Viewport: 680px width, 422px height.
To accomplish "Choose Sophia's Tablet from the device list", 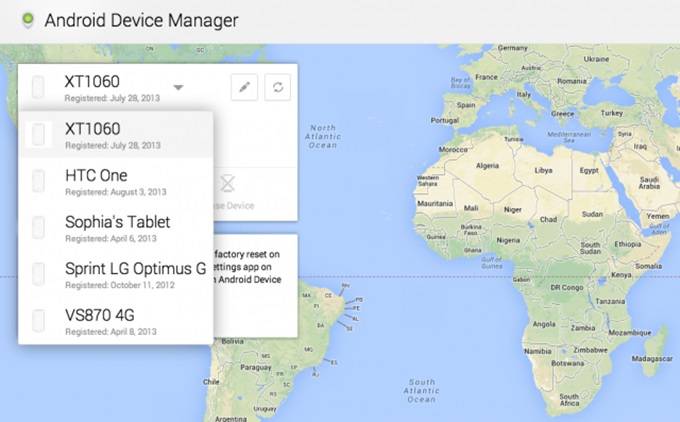I will (116, 228).
